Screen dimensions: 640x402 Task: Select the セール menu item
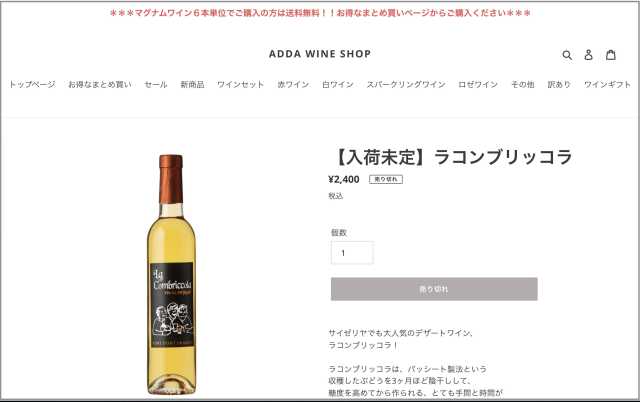tap(156, 84)
